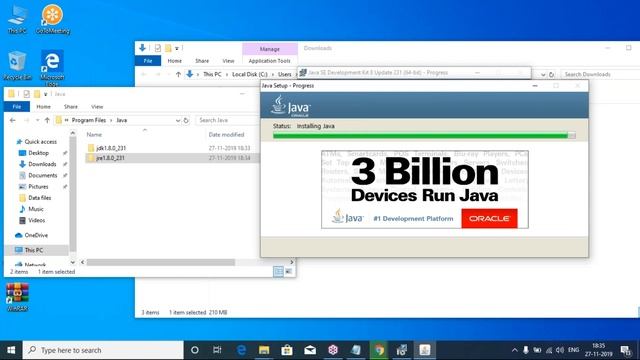The height and width of the screenshot is (360, 640).
Task: Sort by Date modified column header
Action: point(226,135)
